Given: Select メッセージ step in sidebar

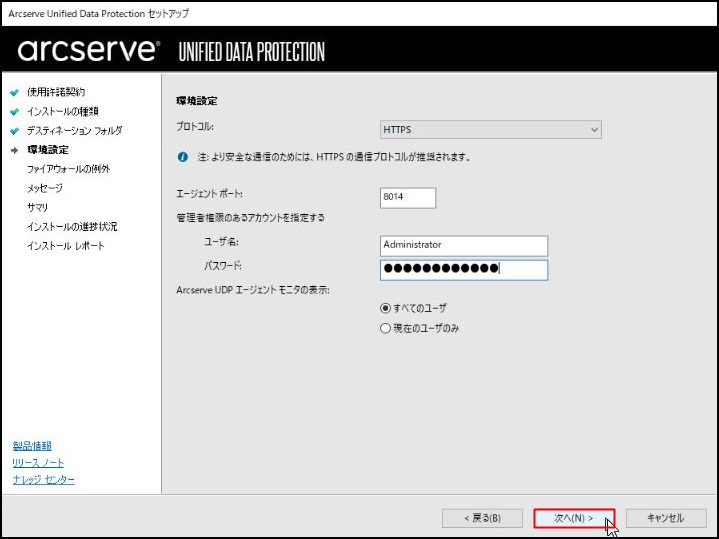Looking at the screenshot, I should click(x=44, y=188).
